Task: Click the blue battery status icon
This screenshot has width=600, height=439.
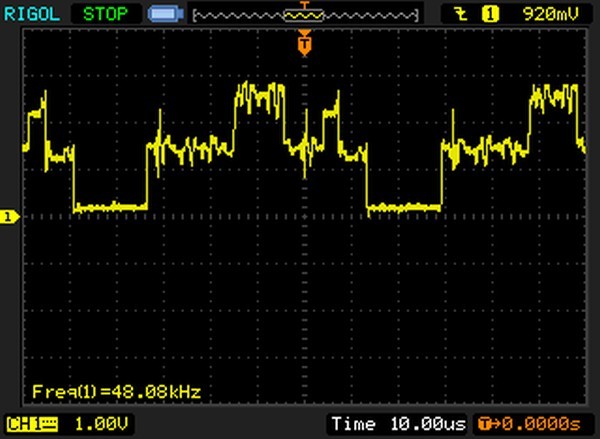Action: (163, 14)
